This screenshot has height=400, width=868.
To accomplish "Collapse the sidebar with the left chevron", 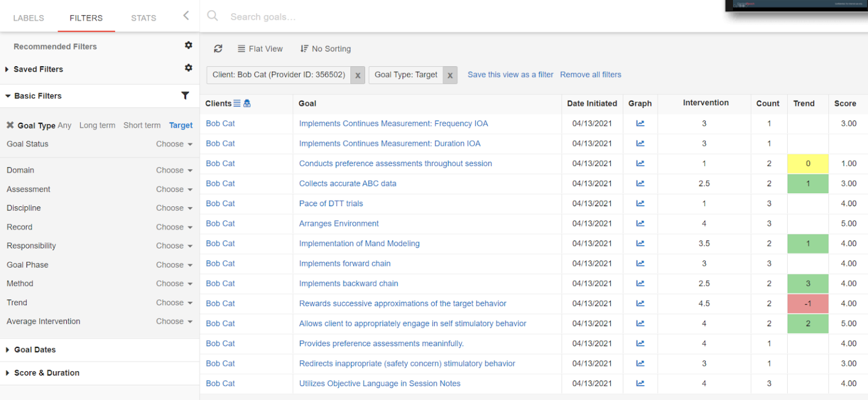I will click(x=186, y=16).
